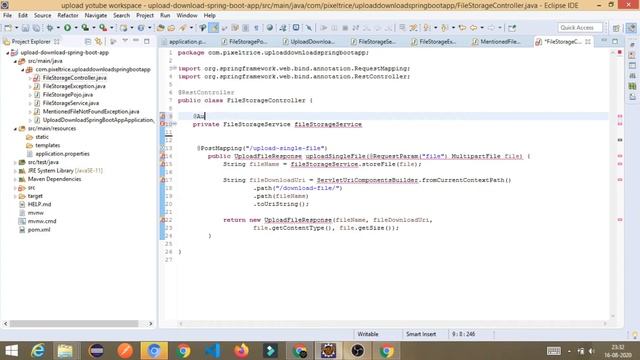The height and width of the screenshot is (360, 640).
Task: Toggle Mark Occurrences highlighted toolbar button
Action: 213,28
